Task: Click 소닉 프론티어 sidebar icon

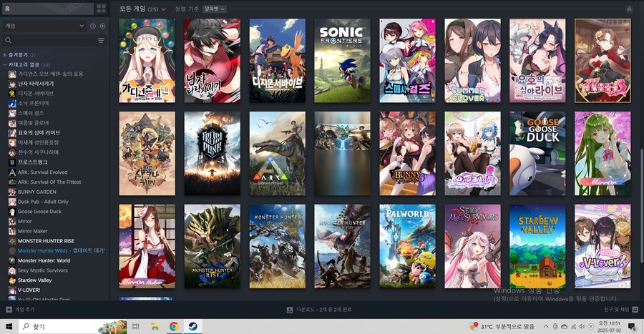Action: click(12, 104)
